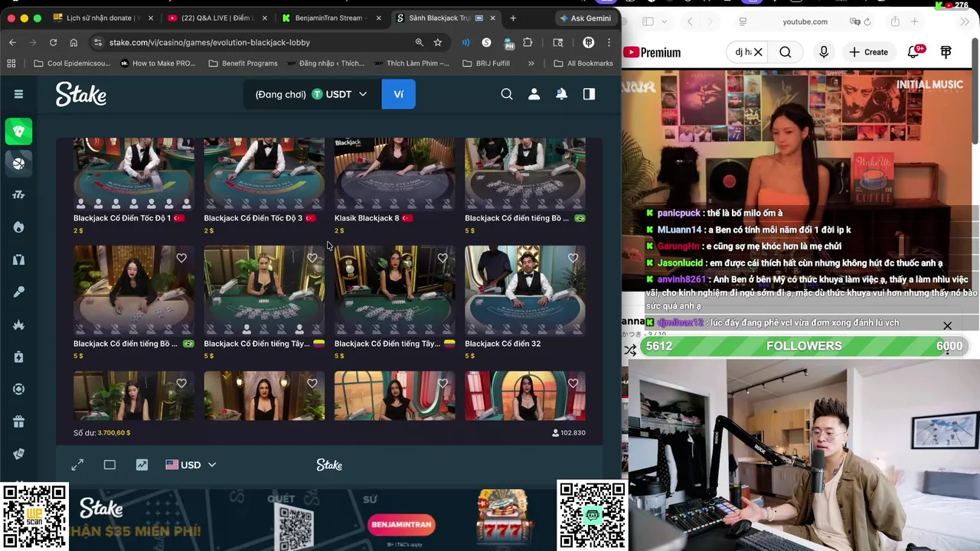Image resolution: width=980 pixels, height=551 pixels.
Task: Open Safari share icon
Action: (x=894, y=21)
